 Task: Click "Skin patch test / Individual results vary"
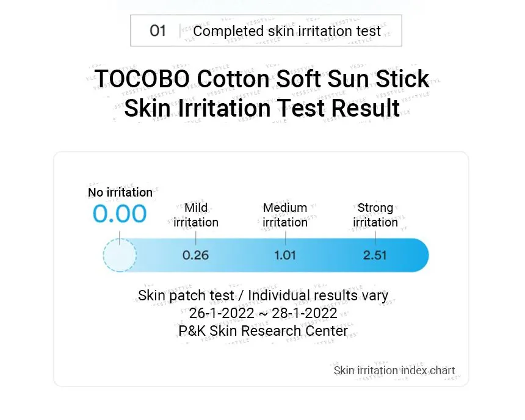point(263,295)
